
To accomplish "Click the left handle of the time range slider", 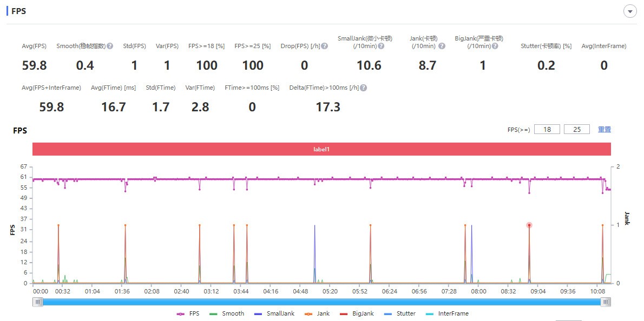I will point(38,302).
